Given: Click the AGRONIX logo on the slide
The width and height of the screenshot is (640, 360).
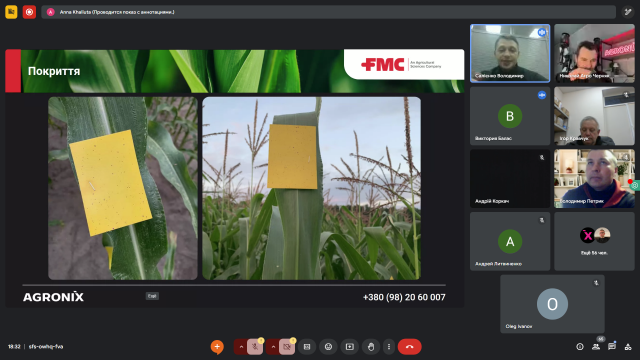Looking at the screenshot, I should [x=53, y=297].
